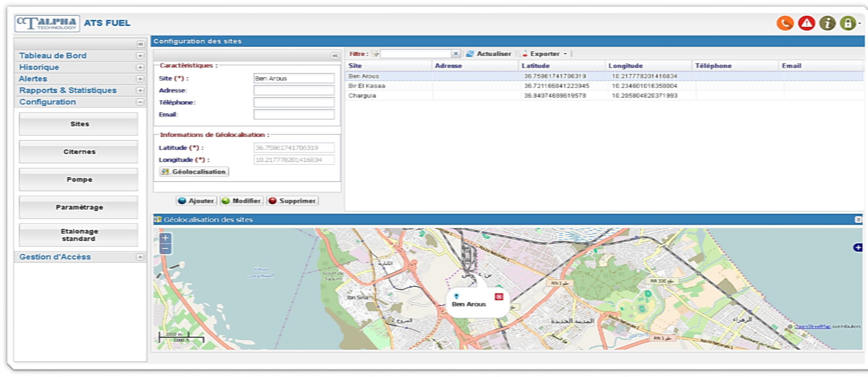Click the green info icon
The height and width of the screenshot is (377, 868).
click(x=827, y=23)
